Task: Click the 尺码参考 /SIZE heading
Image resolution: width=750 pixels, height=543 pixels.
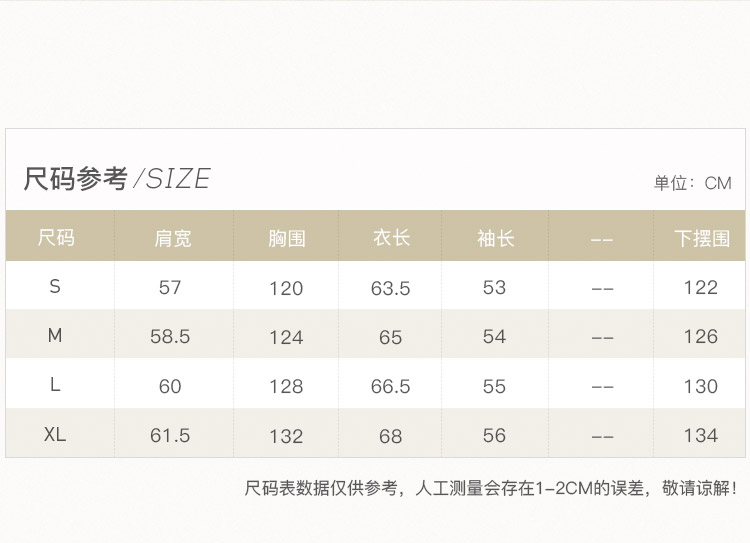Action: [x=117, y=179]
